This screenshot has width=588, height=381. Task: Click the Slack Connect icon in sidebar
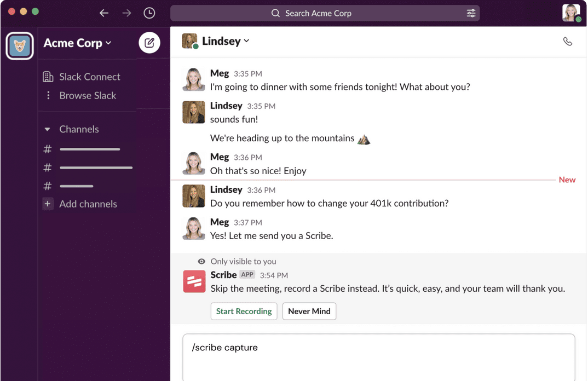[48, 77]
